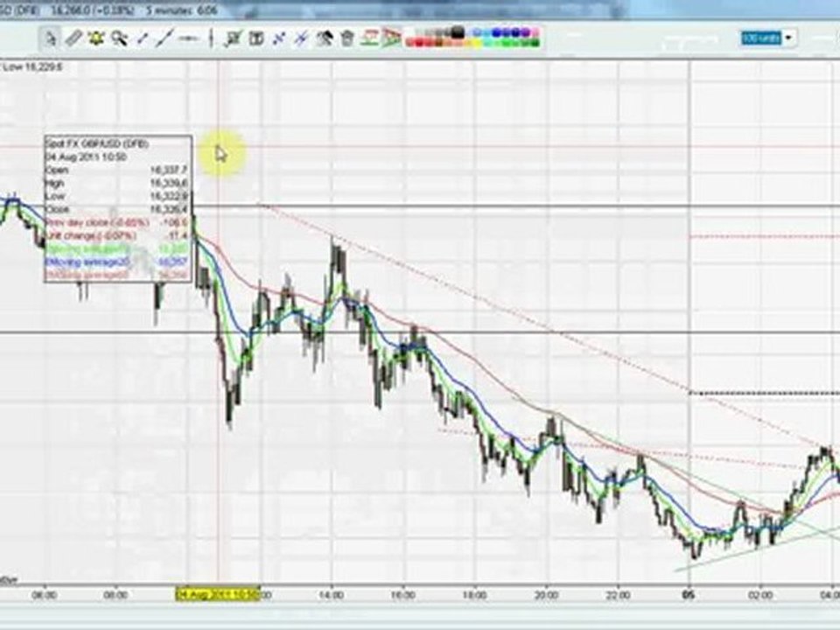Pick the bright green color swatch
The width and height of the screenshot is (840, 630).
click(506, 43)
